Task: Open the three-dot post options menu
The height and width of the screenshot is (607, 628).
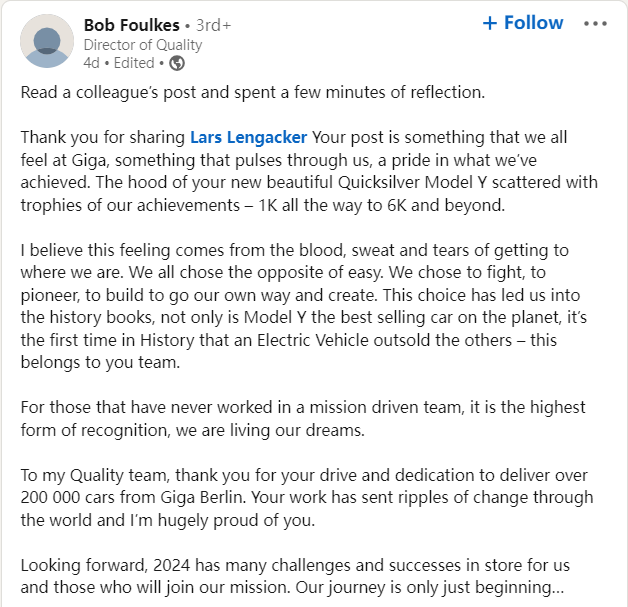Action: click(x=595, y=24)
